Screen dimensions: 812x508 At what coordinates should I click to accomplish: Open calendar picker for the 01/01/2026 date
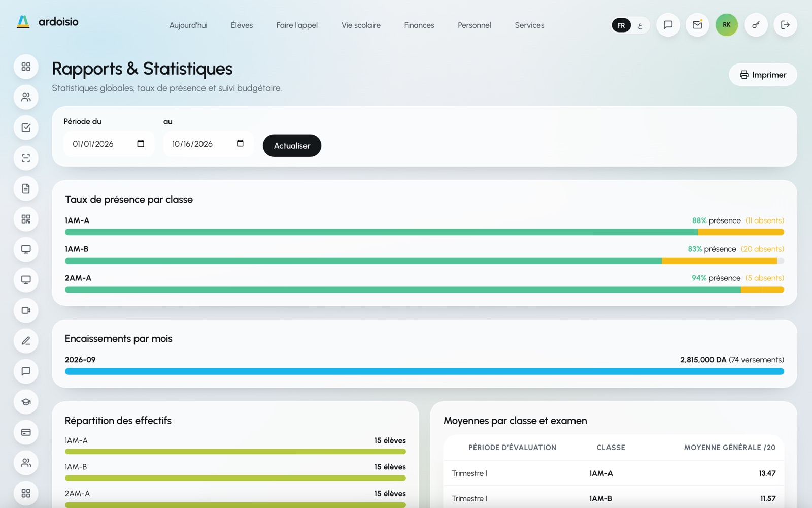pyautogui.click(x=141, y=144)
